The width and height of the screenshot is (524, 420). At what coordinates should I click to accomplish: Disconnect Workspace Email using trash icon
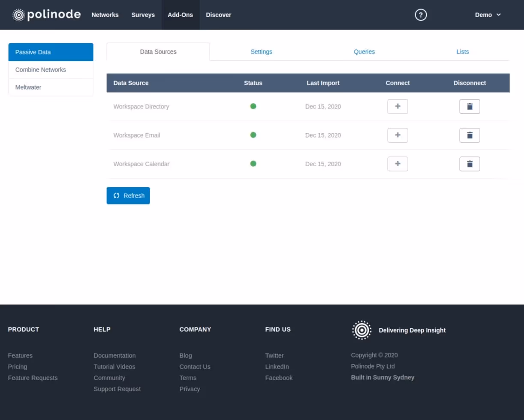pos(470,135)
